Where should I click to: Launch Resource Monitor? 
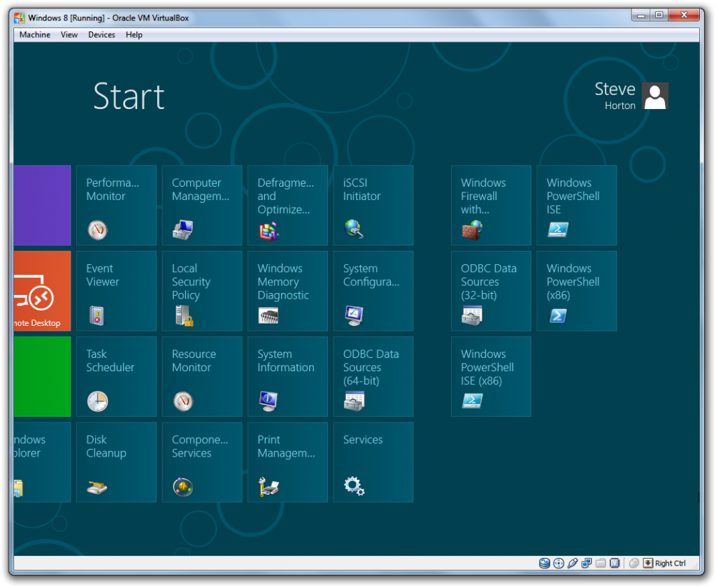click(x=201, y=376)
